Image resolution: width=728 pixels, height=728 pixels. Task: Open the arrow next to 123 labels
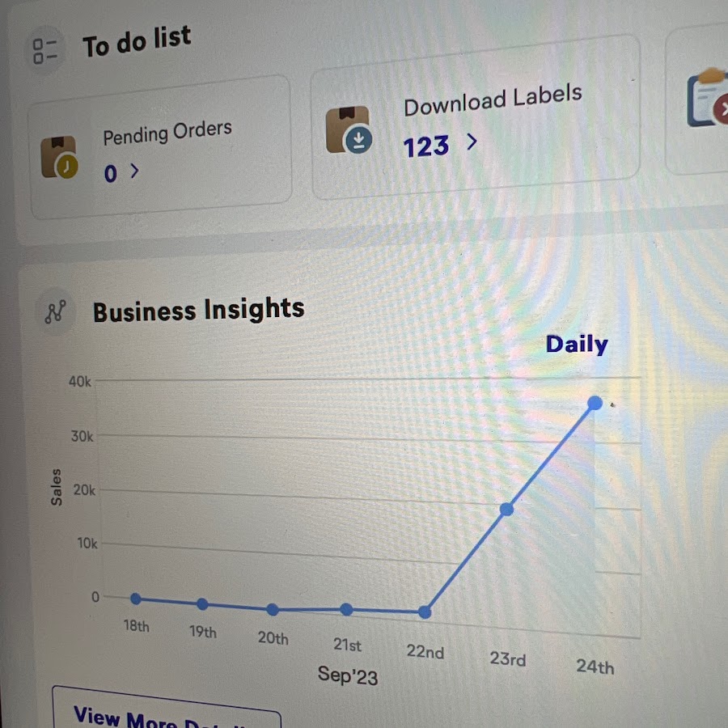point(472,142)
